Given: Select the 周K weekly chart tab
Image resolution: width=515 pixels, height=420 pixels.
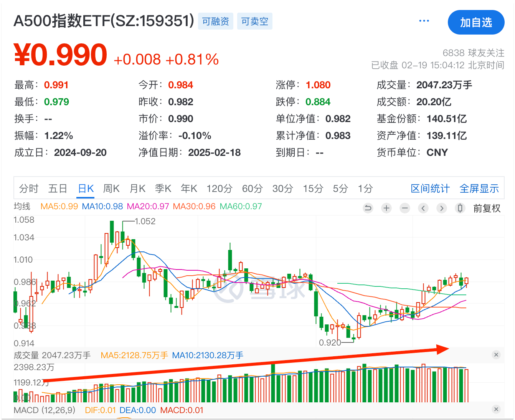Looking at the screenshot, I should point(111,189).
